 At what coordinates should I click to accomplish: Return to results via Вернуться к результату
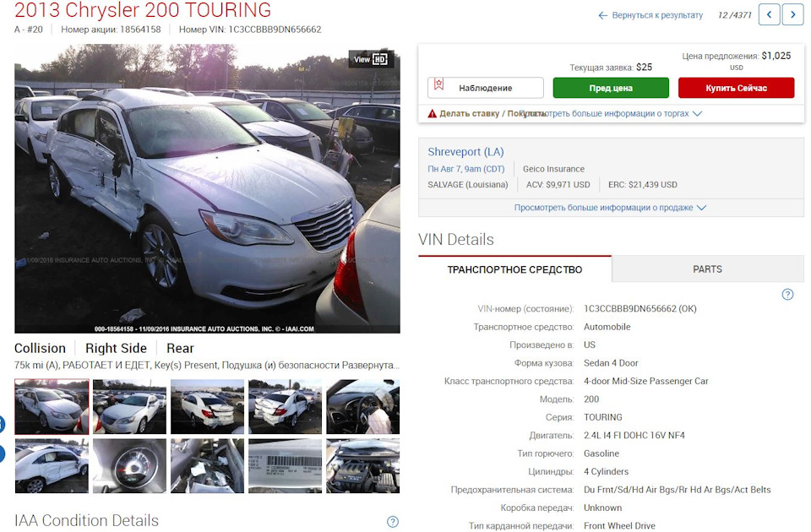coord(650,15)
